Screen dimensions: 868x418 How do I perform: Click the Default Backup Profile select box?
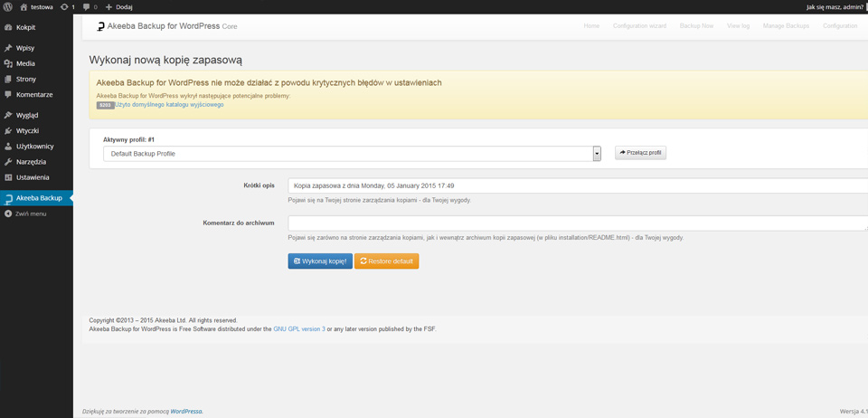coord(352,154)
